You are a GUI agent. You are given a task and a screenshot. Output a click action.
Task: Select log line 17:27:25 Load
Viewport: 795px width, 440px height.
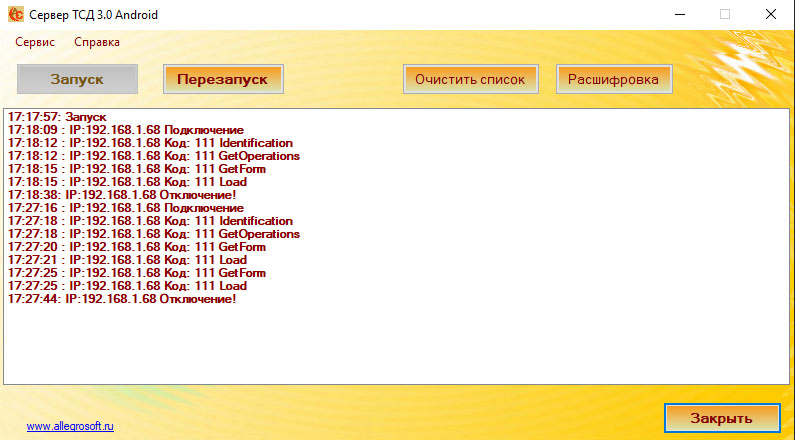point(127,286)
